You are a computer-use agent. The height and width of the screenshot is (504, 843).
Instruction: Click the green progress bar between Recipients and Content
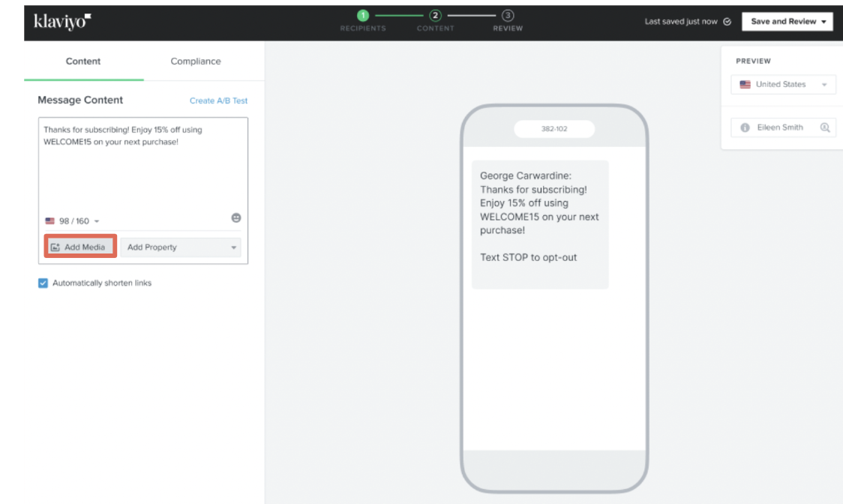coord(399,14)
